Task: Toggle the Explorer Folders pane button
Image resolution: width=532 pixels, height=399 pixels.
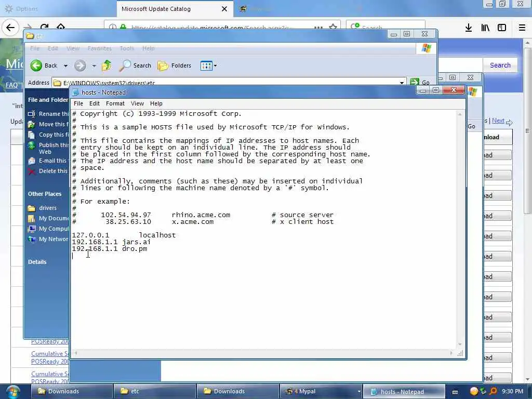Action: tap(175, 65)
